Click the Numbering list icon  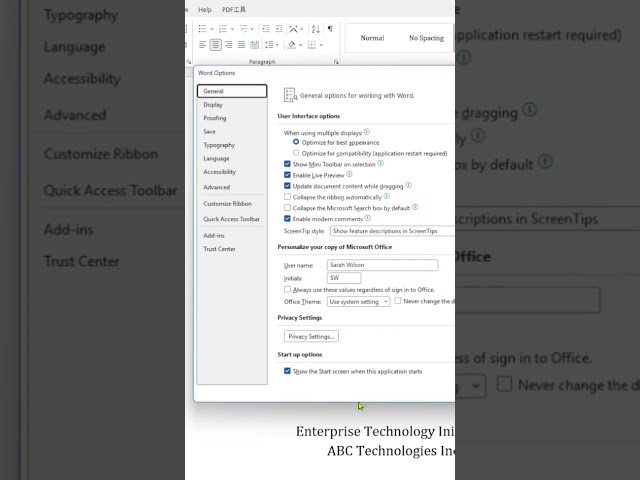[x=223, y=29]
